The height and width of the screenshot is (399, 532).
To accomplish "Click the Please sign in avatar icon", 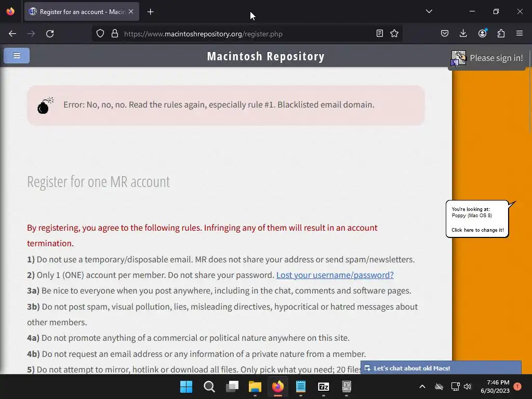I will point(459,58).
